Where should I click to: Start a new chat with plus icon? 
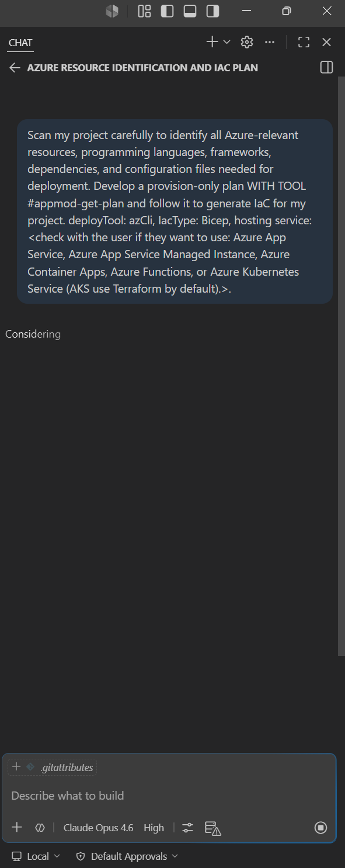[x=212, y=42]
